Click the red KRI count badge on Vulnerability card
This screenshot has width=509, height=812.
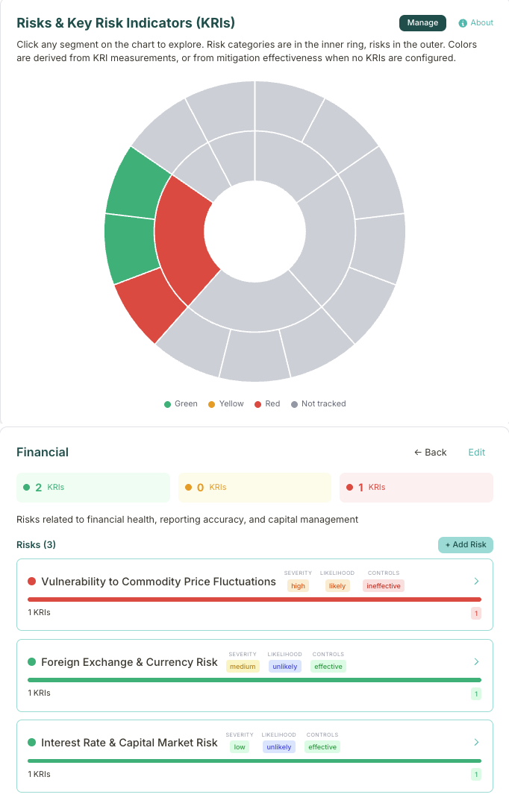pyautogui.click(x=475, y=612)
